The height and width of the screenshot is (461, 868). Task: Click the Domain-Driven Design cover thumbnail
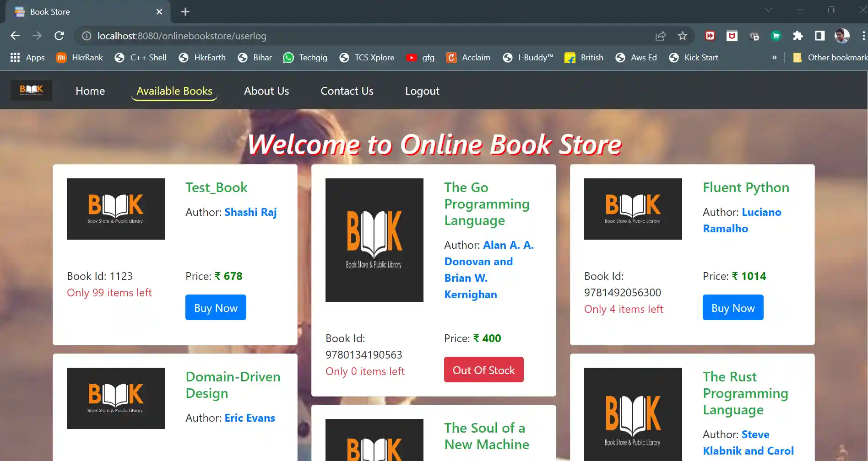pyautogui.click(x=116, y=398)
